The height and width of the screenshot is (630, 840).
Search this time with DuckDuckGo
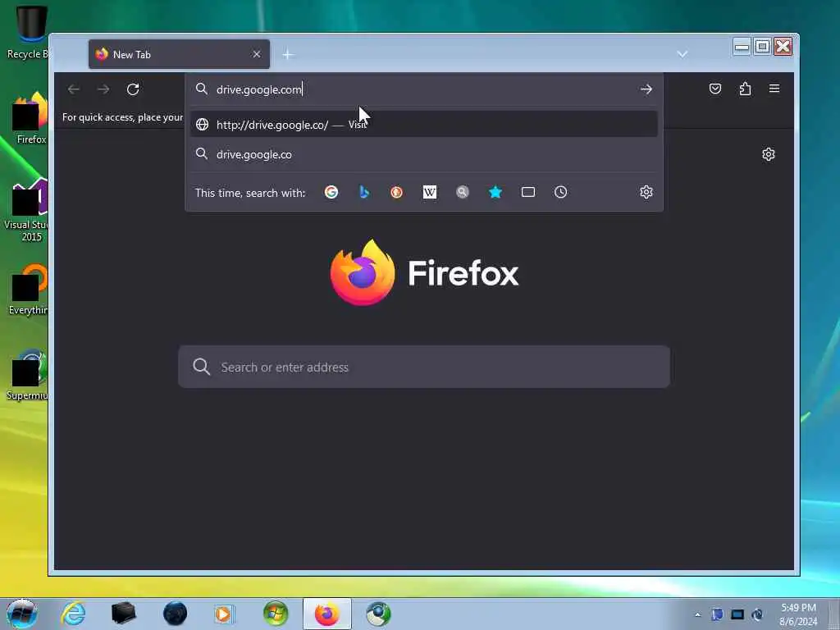pos(396,192)
